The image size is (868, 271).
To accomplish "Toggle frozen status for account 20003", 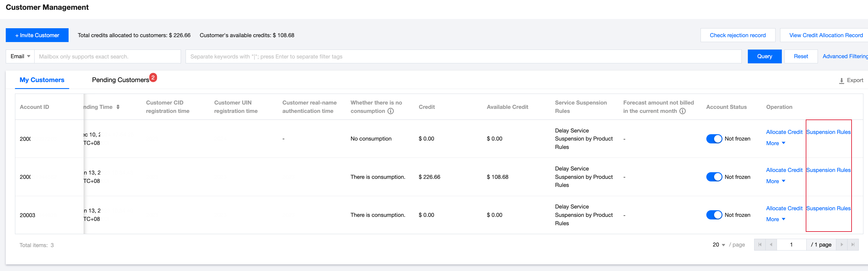I will coord(714,215).
